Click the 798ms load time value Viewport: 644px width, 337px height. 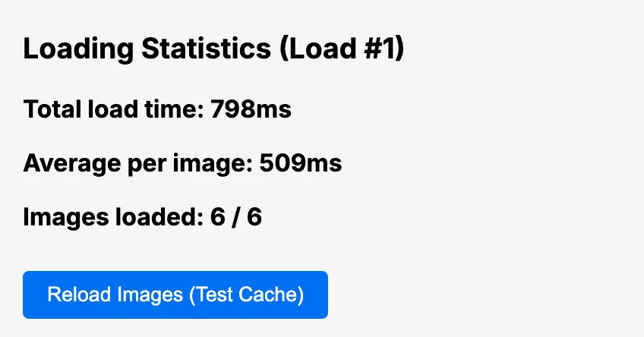(251, 109)
